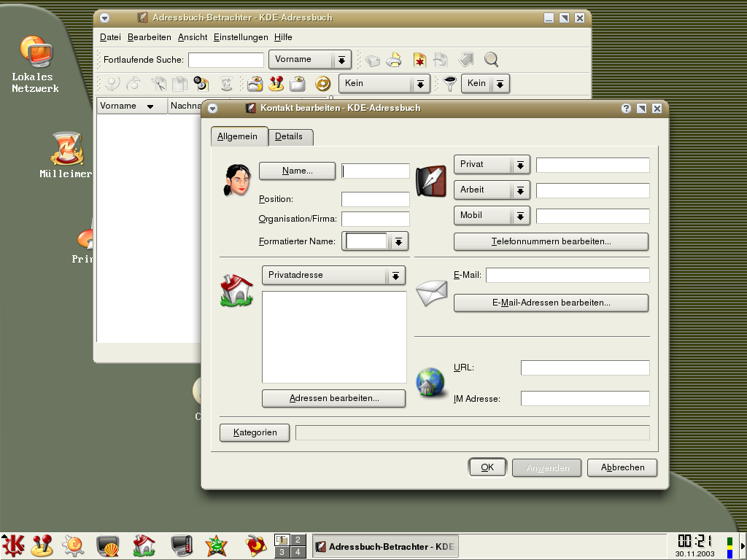The height and width of the screenshot is (560, 747).
Task: Open the Hilfe menu
Action: pos(283,37)
